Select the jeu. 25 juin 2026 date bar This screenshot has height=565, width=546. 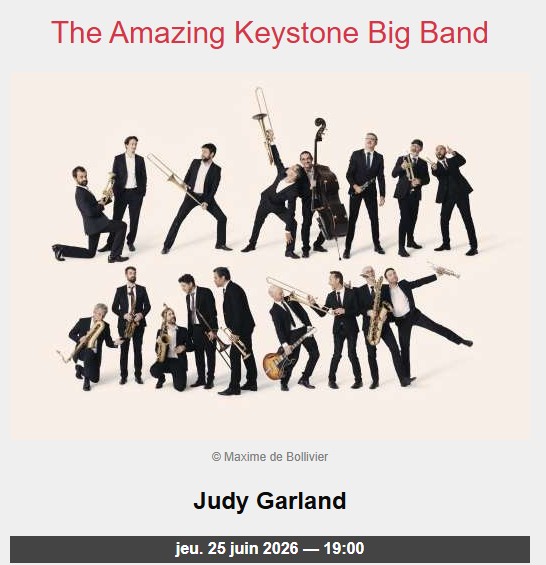pyautogui.click(x=270, y=548)
